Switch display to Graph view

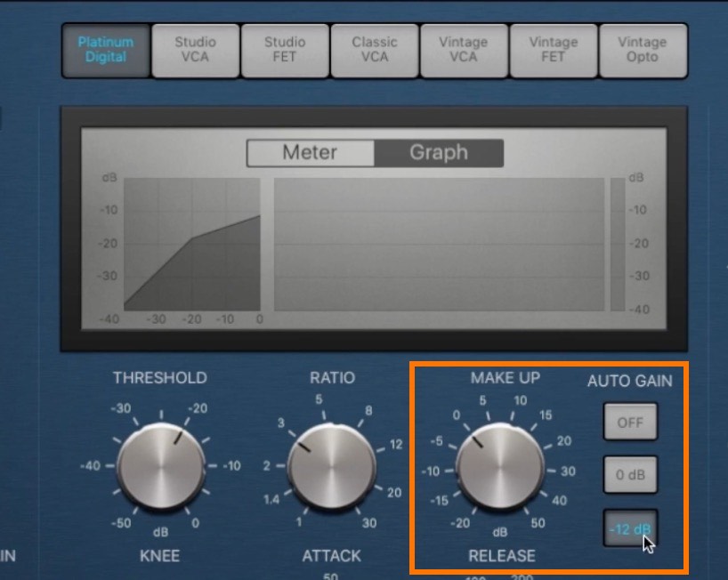click(x=438, y=152)
